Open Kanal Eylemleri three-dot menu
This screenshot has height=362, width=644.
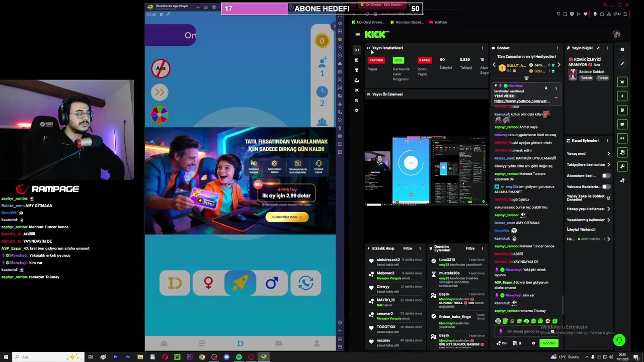tap(607, 140)
